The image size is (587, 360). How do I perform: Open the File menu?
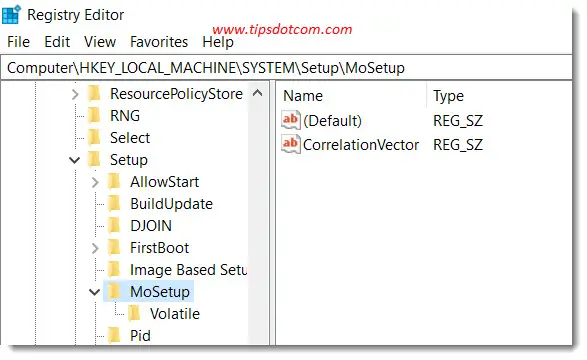coord(18,42)
